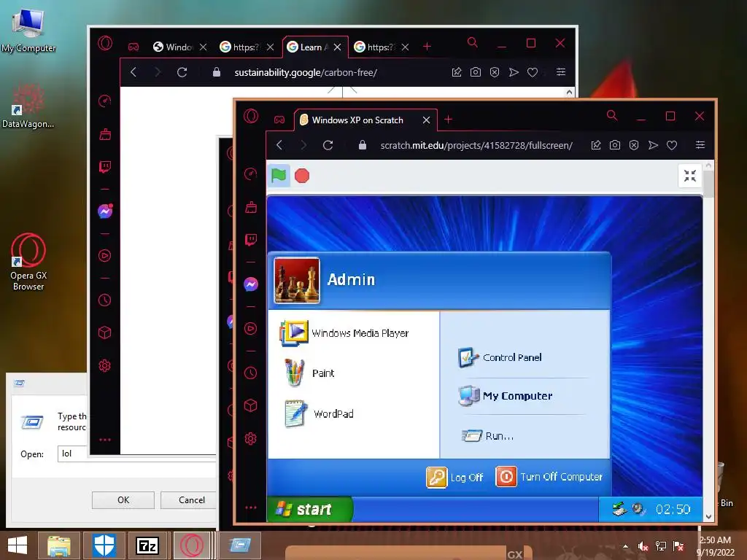Open GX Control in front window sidebar
This screenshot has width=747, height=560.
pos(251,174)
